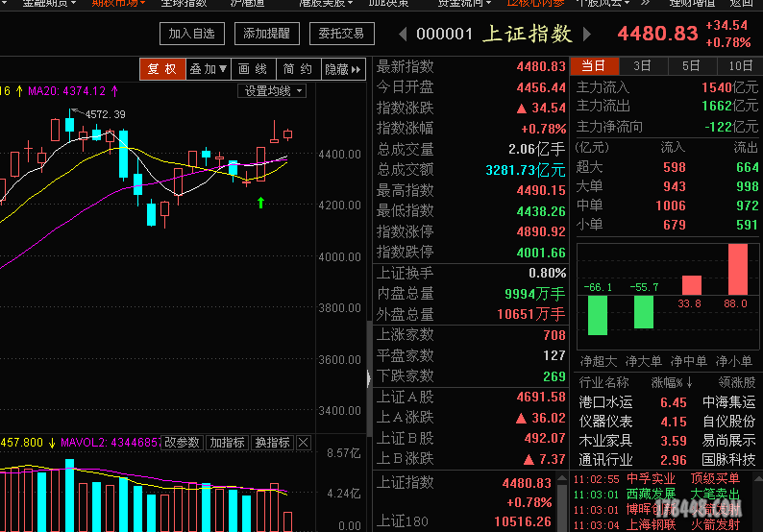Click 4572.39 high price annotation
The image size is (763, 532).
coord(106,114)
